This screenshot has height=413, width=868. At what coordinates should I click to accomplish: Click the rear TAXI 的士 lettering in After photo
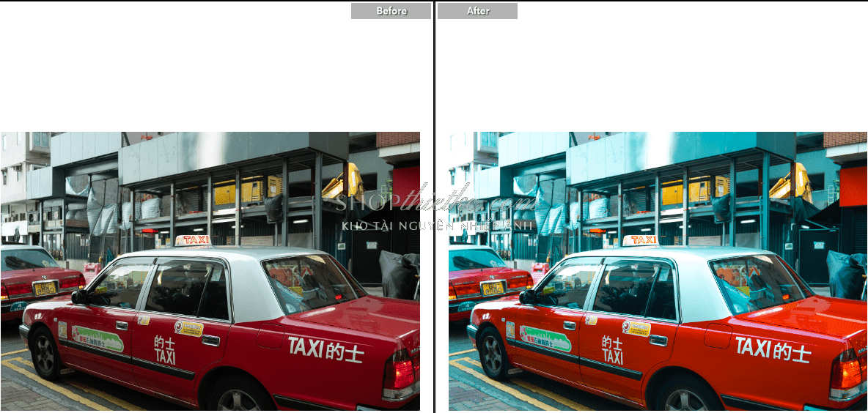(773, 349)
